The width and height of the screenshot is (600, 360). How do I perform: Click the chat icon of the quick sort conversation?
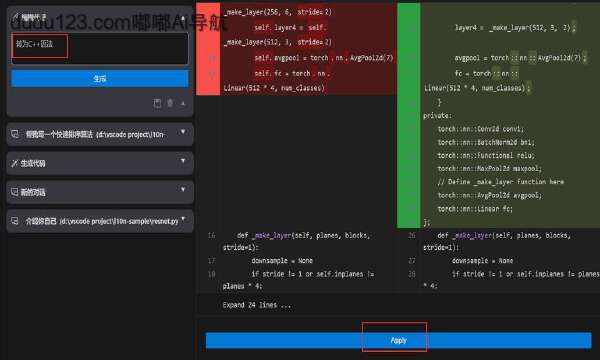(15, 134)
